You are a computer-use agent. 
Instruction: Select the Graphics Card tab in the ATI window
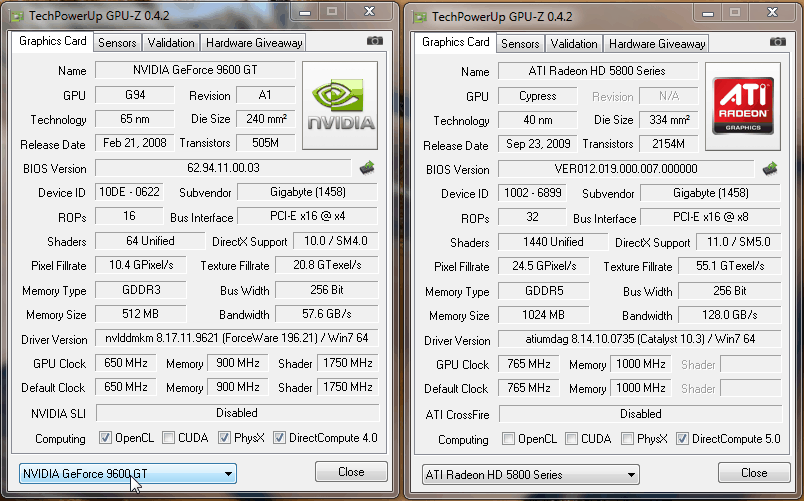[x=455, y=42]
